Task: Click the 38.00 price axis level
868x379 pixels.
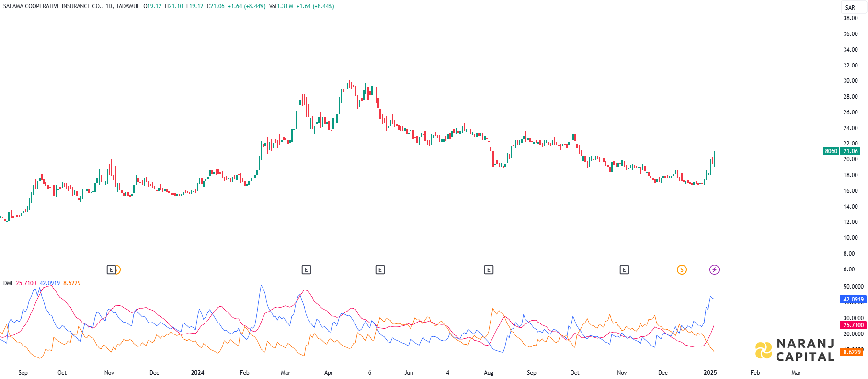Action: click(x=850, y=18)
